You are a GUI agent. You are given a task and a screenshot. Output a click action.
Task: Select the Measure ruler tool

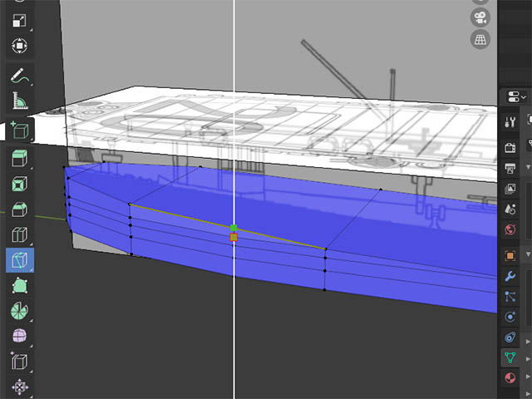point(20,101)
